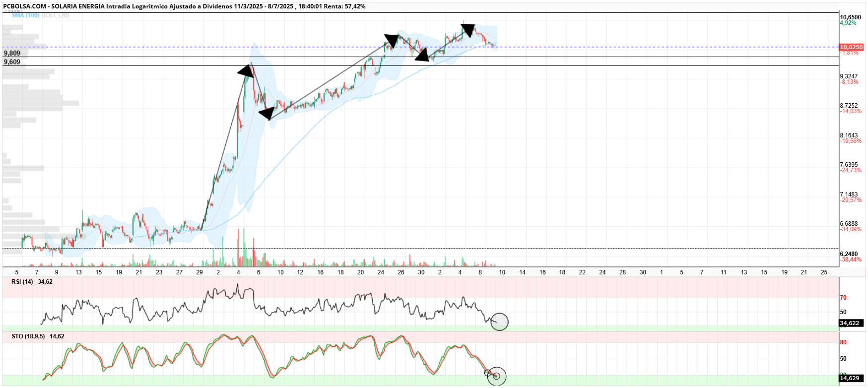Click date label 8 on time axis

pyautogui.click(x=480, y=272)
